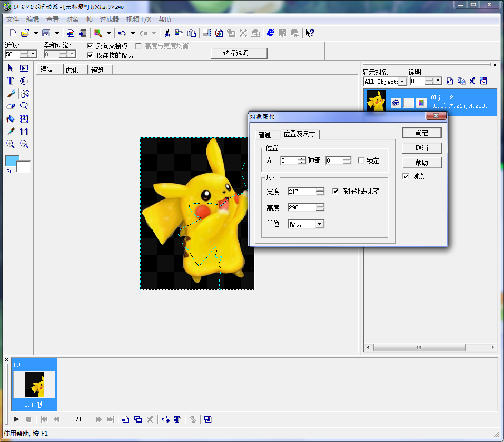Expand dropdown arrow next to wizard icon
The image size is (504, 442).
108,33
